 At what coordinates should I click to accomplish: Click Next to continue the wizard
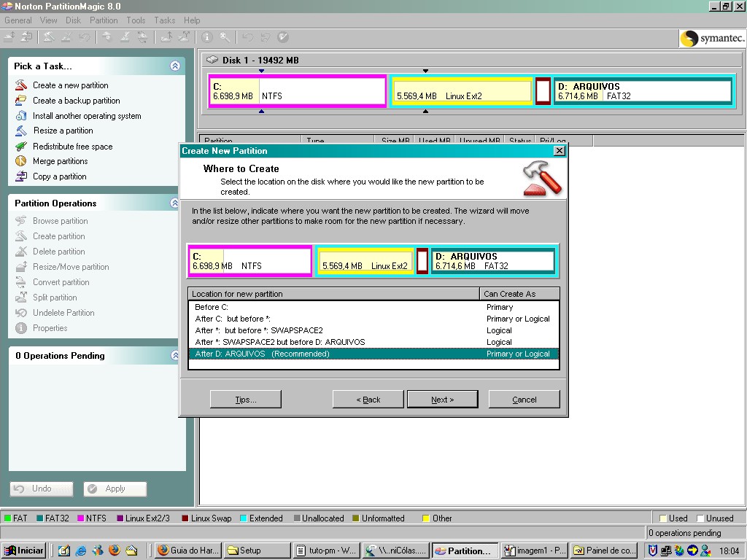click(x=443, y=400)
